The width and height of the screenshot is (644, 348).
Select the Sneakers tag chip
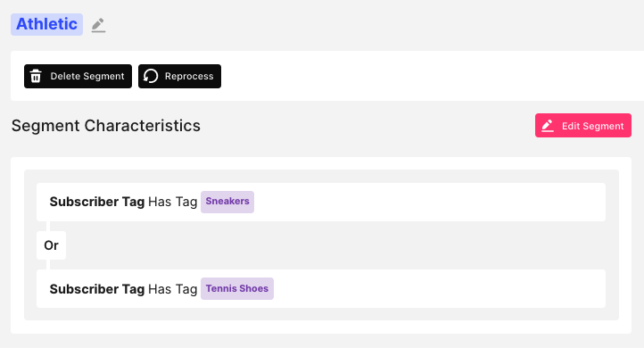click(x=227, y=202)
